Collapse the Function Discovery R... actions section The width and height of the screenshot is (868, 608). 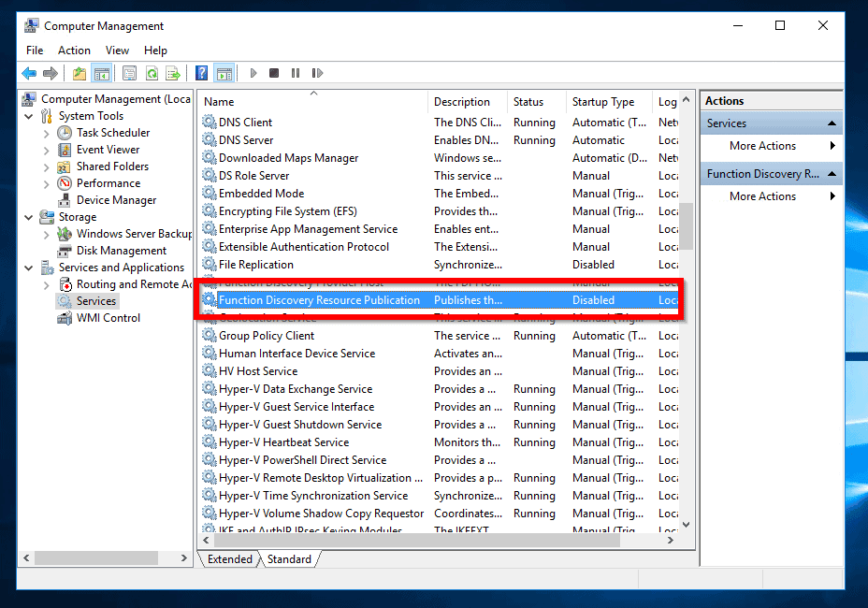(832, 174)
